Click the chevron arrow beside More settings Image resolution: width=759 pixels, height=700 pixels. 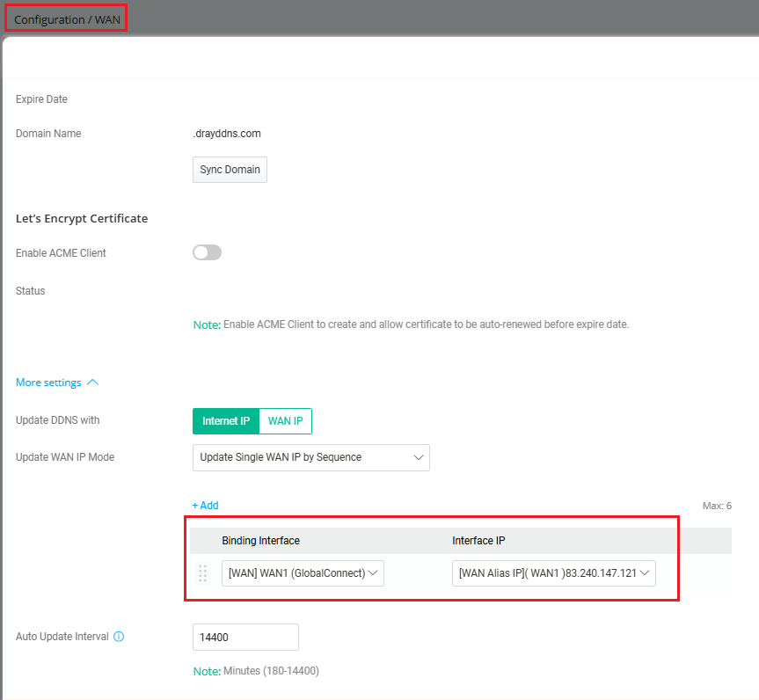tap(92, 383)
